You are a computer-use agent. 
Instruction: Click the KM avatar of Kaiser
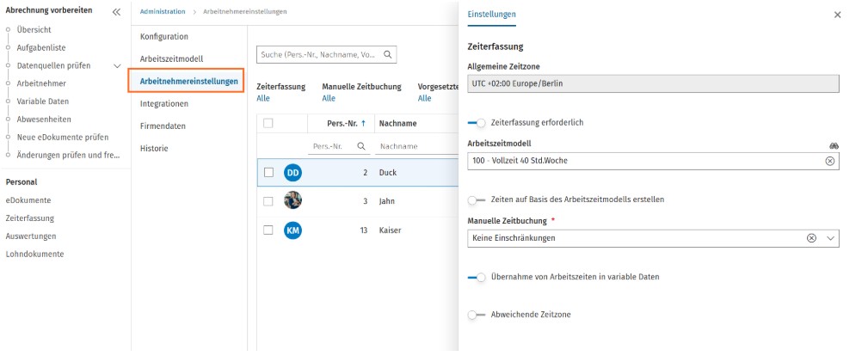pyautogui.click(x=292, y=230)
